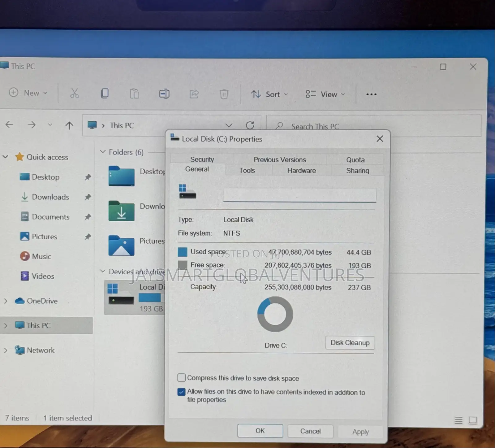The width and height of the screenshot is (495, 448).
Task: Unpin Desktop from Quick access
Action: [x=88, y=177]
